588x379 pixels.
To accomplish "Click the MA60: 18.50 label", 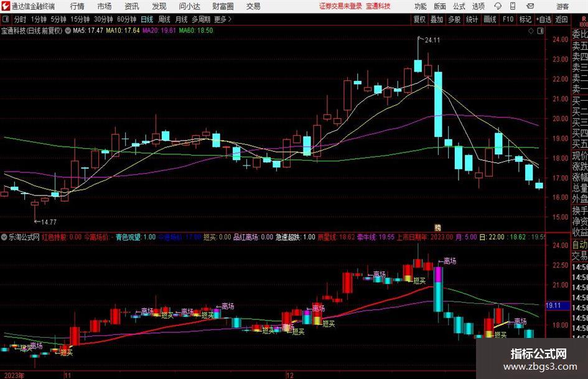I will tap(196, 30).
